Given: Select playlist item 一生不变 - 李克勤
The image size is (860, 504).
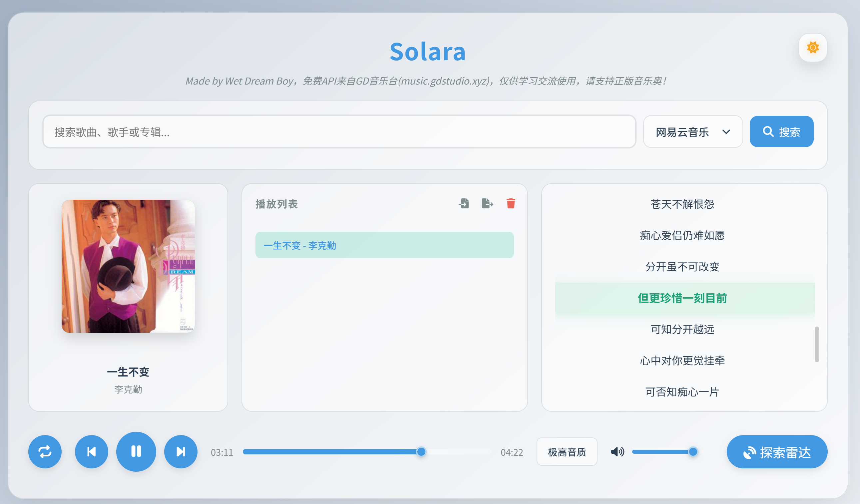Looking at the screenshot, I should pos(384,245).
